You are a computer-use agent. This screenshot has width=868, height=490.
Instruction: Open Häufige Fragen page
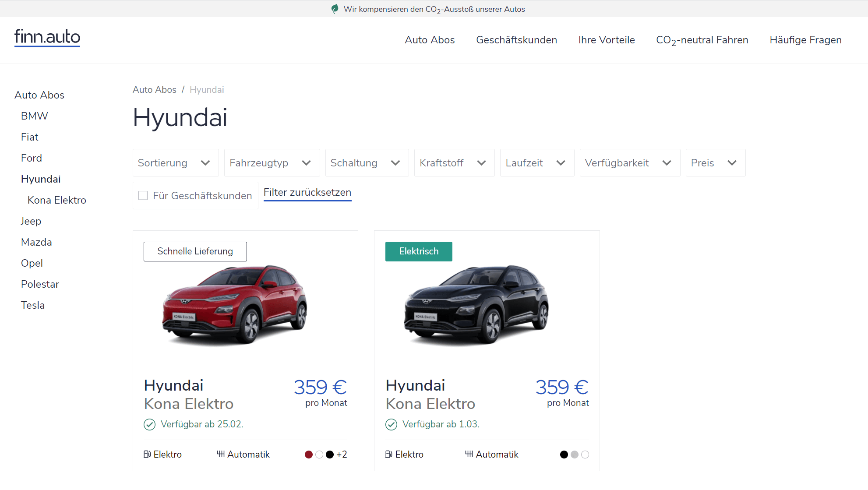tap(805, 40)
